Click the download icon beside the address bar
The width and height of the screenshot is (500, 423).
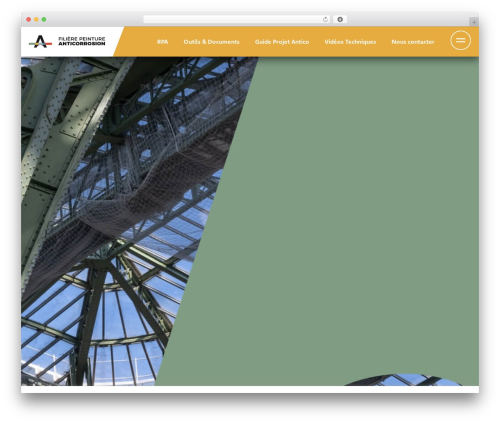(x=340, y=20)
